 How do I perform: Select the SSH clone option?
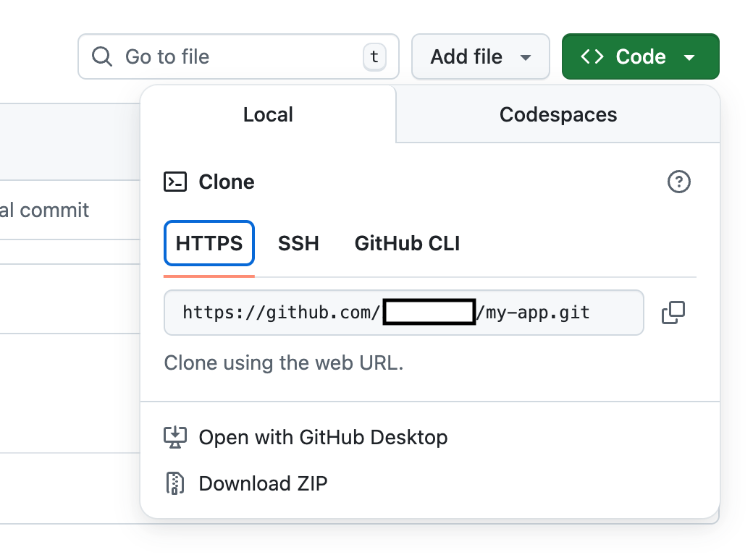[x=298, y=243]
